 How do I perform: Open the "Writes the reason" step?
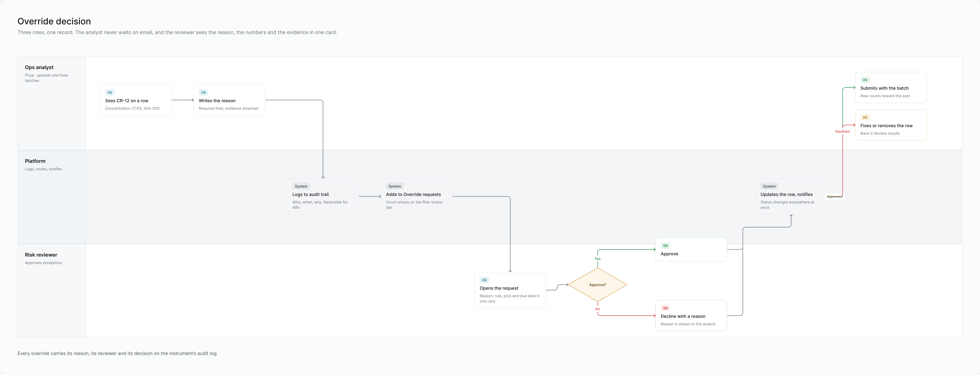click(x=229, y=100)
